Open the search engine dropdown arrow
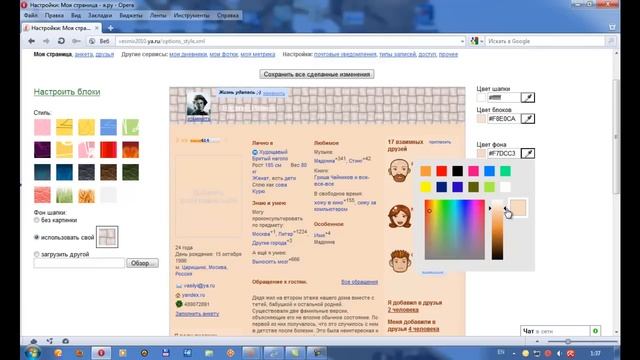Screen dimensions: 640x360 [x=482, y=41]
